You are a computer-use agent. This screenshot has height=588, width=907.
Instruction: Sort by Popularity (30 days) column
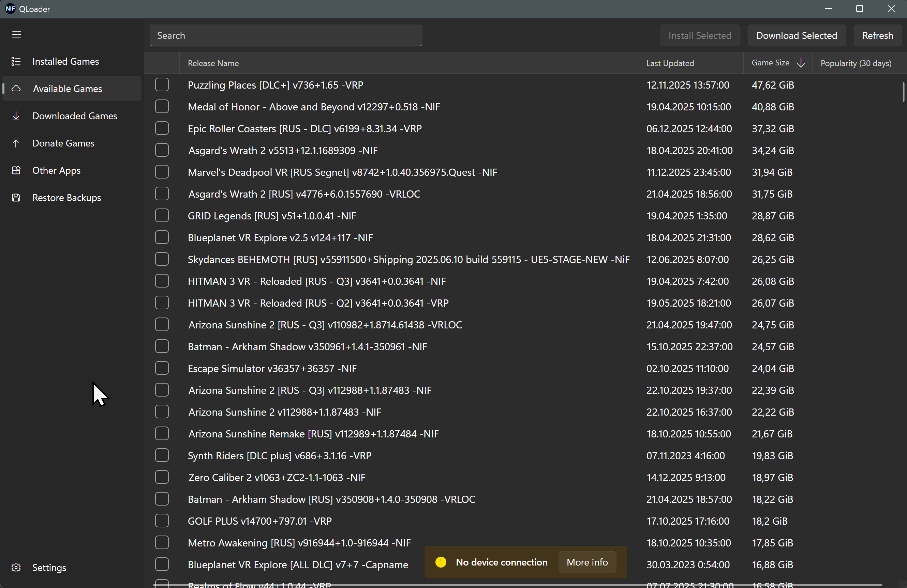coord(856,63)
